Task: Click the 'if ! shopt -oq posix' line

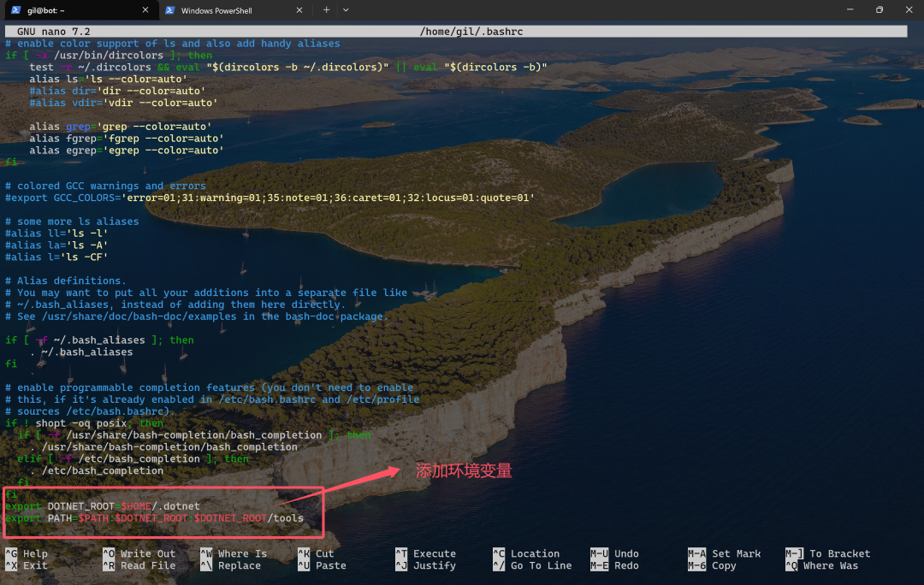Action: click(84, 423)
